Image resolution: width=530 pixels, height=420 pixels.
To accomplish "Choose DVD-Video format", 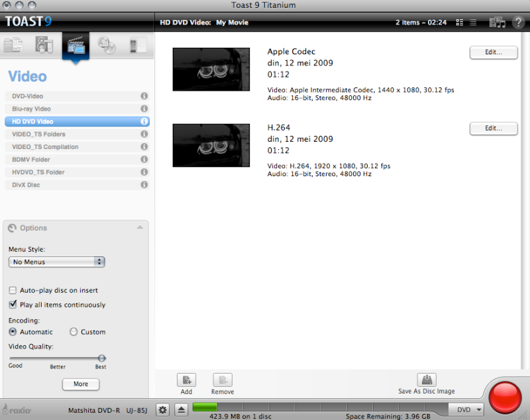I will (77, 96).
